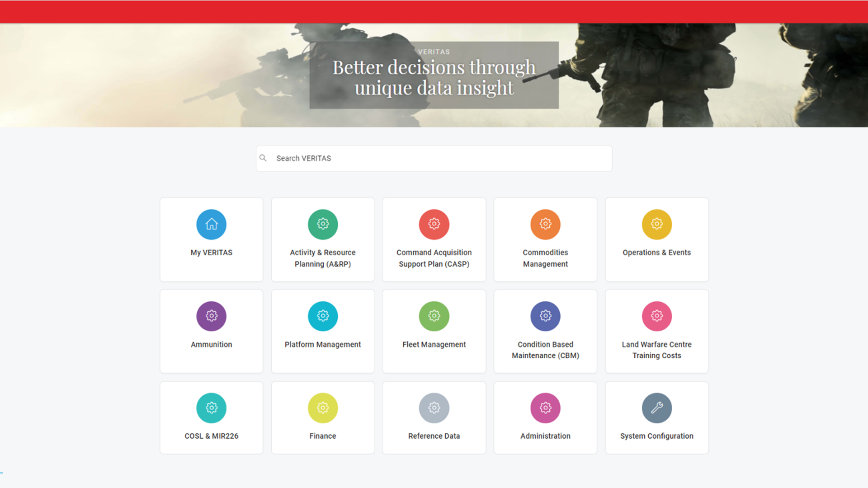Click the Land Warfare Centre Training Costs text
The width and height of the screenshot is (868, 488).
[656, 350]
